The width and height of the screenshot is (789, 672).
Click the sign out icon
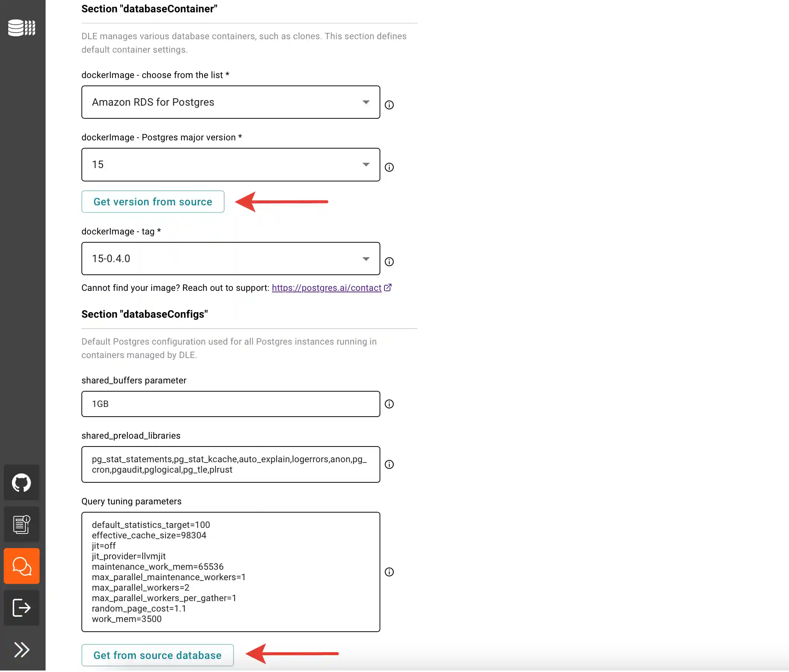(x=21, y=608)
